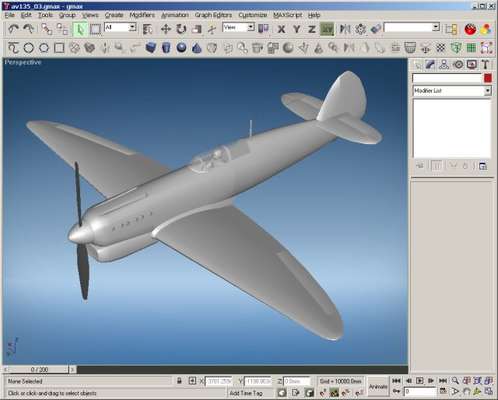Screen dimensions: 498x400
Task: Click the Perspective viewport label
Action: (23, 62)
